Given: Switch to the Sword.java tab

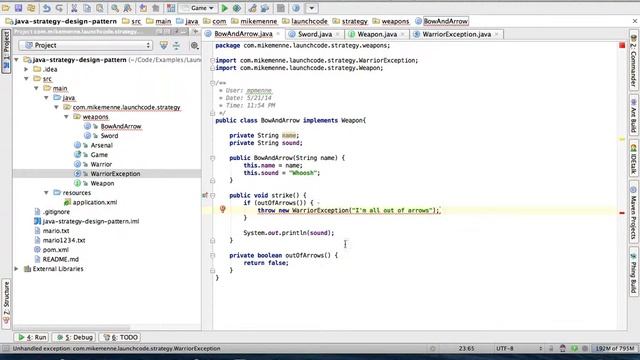Looking at the screenshot, I should click(x=315, y=34).
